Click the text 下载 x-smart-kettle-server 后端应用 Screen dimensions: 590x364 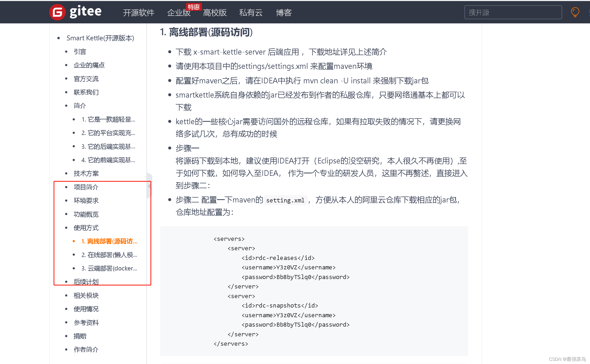pos(237,52)
